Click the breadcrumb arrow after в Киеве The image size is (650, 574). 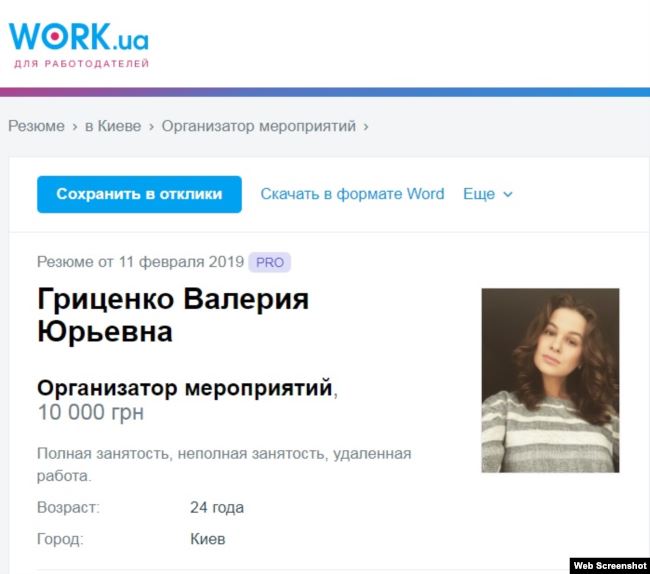click(x=151, y=127)
